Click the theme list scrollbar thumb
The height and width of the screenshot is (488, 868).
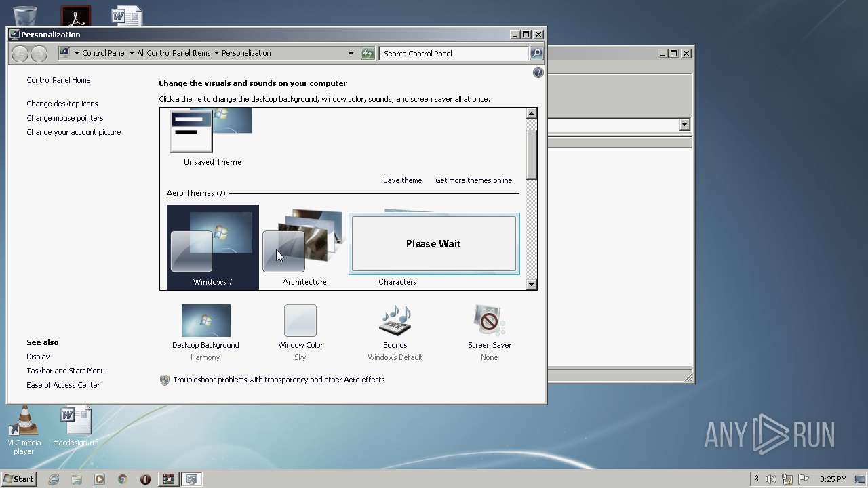531,155
